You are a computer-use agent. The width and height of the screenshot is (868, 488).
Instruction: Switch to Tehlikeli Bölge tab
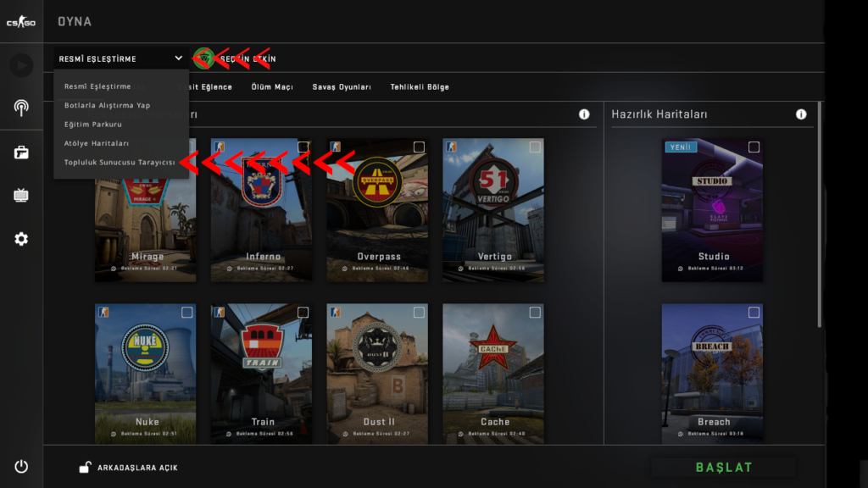pos(420,87)
